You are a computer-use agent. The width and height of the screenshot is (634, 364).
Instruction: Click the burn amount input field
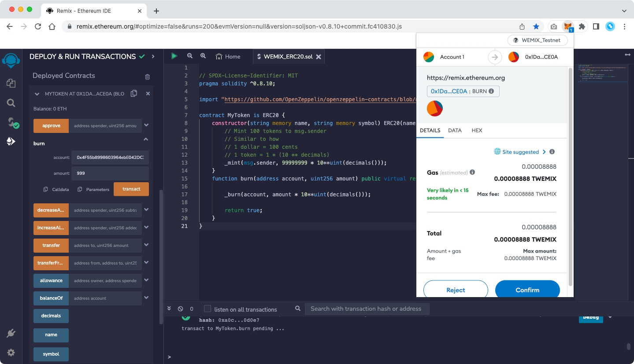tap(110, 173)
